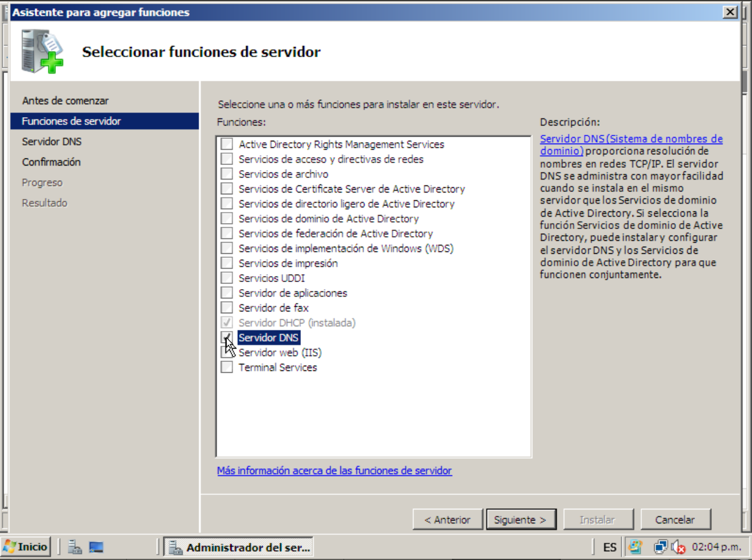Open the Server Manager taskbar quick-launch icon
The height and width of the screenshot is (560, 752).
click(x=75, y=548)
